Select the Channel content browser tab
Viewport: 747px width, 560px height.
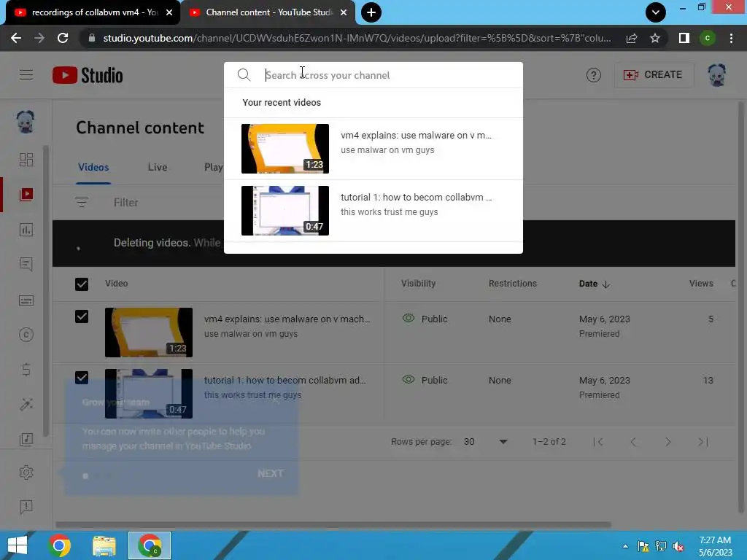[267, 12]
